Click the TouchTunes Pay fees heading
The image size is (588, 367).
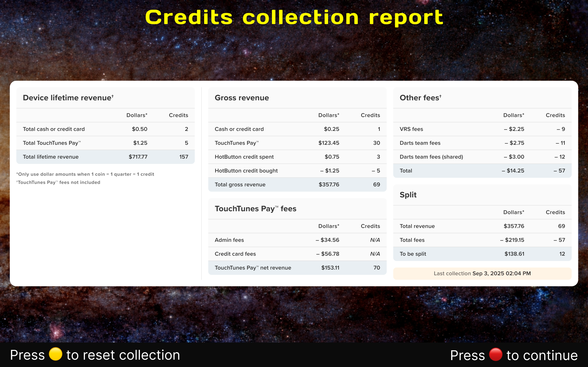pyautogui.click(x=255, y=209)
